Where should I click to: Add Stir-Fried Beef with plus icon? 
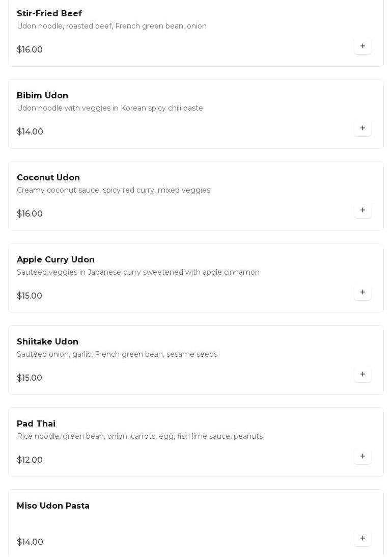click(x=362, y=46)
